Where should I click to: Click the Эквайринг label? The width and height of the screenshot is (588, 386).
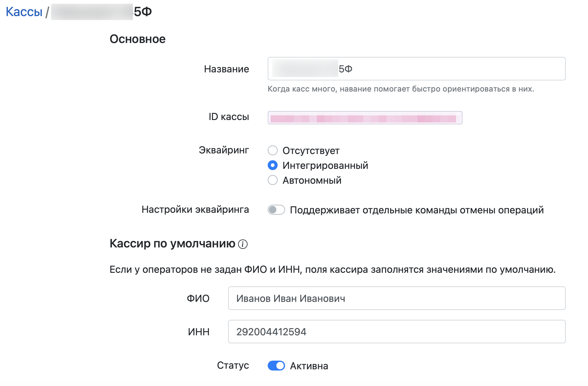(224, 150)
